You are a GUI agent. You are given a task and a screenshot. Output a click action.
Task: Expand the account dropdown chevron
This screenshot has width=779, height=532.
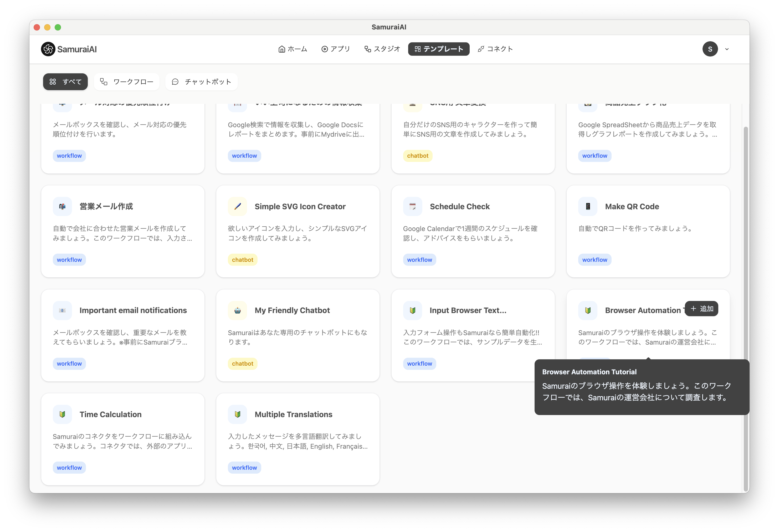[x=727, y=49]
